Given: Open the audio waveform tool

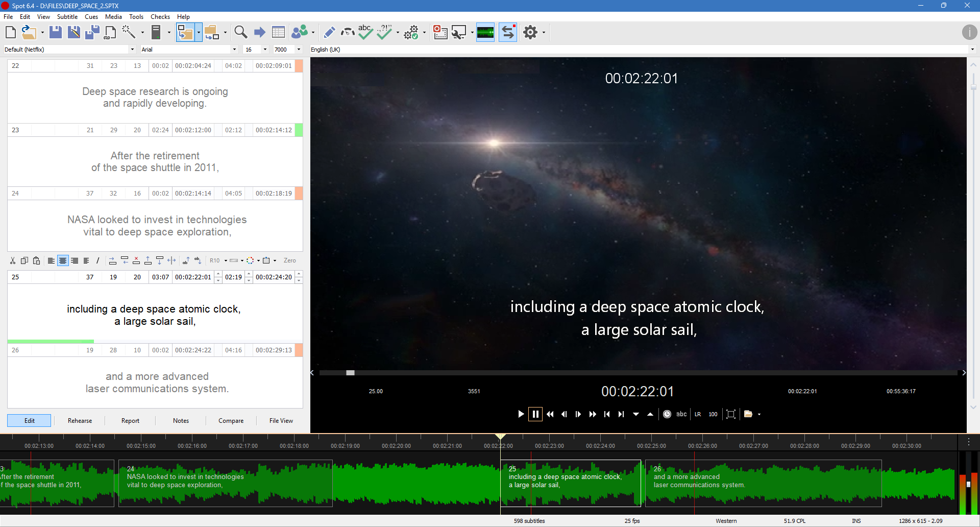Looking at the screenshot, I should tap(485, 32).
